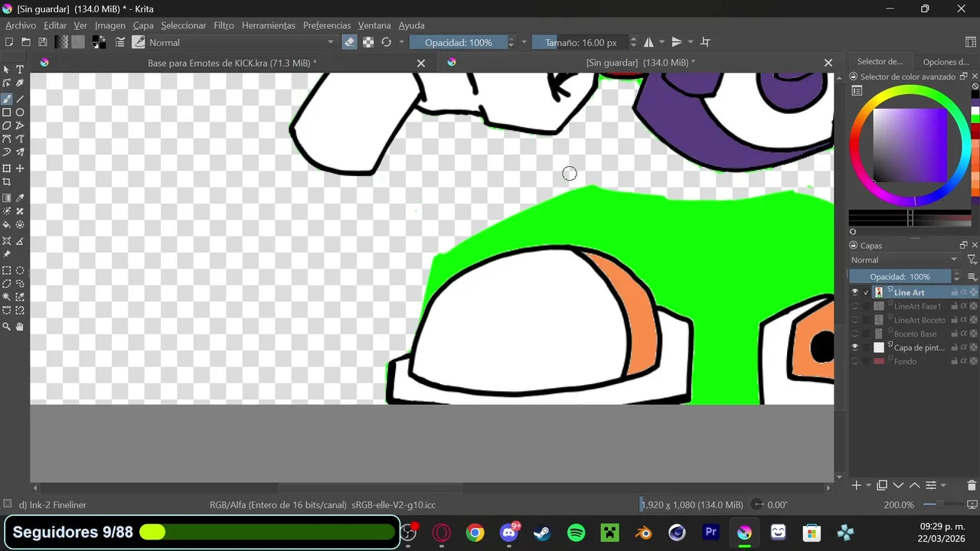This screenshot has height=551, width=980.
Task: Open the Archivo menu
Action: (21, 25)
